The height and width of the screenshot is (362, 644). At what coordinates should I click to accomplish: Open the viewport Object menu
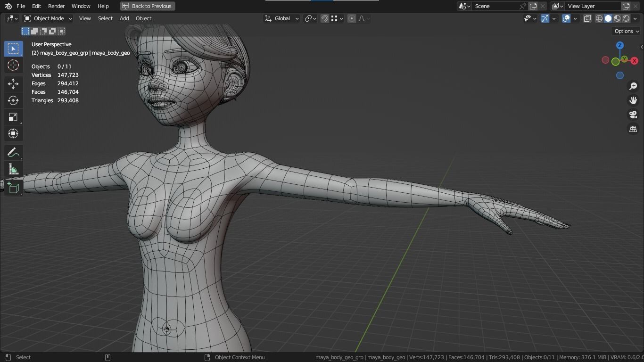tap(143, 18)
